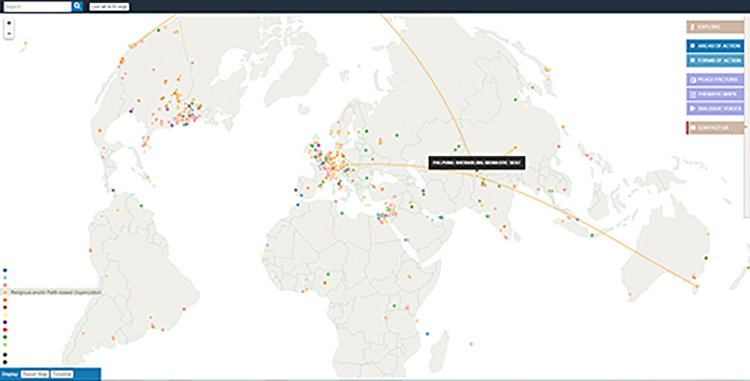Screen dimensions: 750x381
Task: Zoom in on the map
Action: click(9, 23)
